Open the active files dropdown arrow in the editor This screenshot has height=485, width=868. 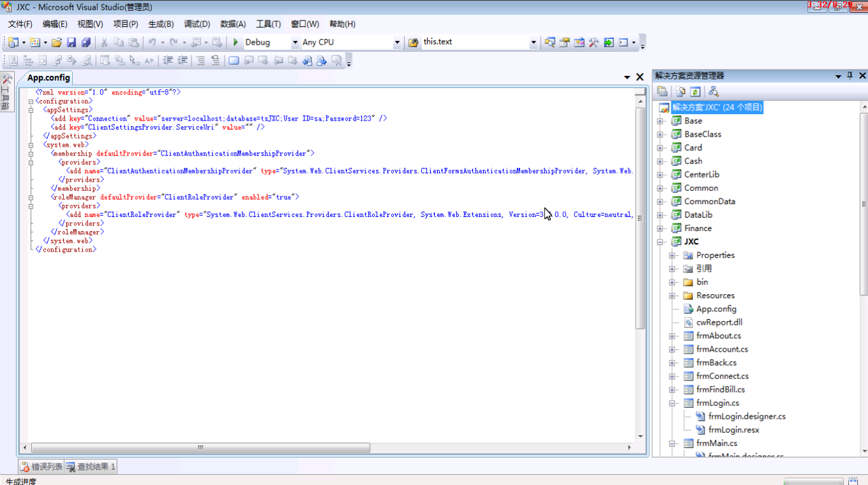627,77
